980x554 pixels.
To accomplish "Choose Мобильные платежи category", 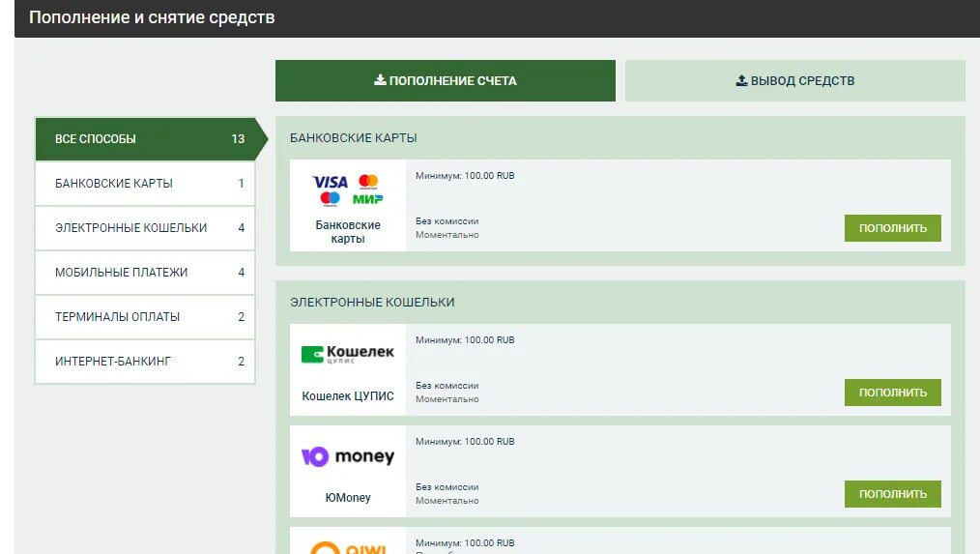I will 145,272.
